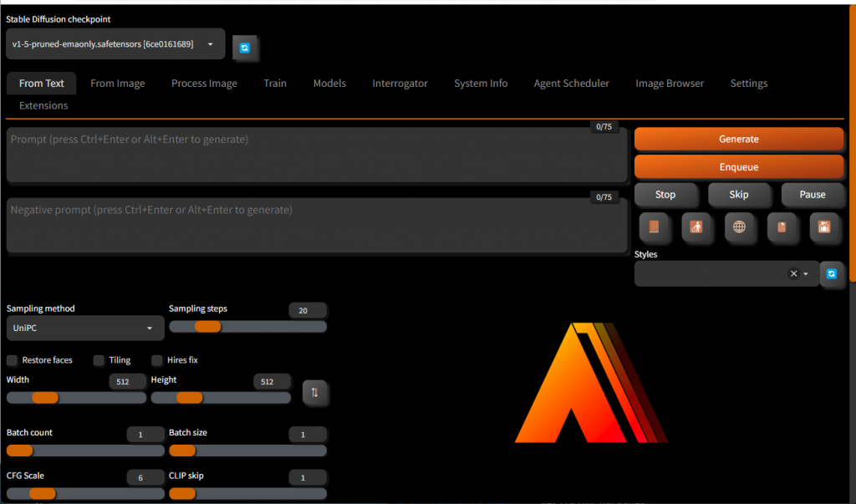Open the Extensions tab
856x504 pixels.
pyautogui.click(x=43, y=105)
